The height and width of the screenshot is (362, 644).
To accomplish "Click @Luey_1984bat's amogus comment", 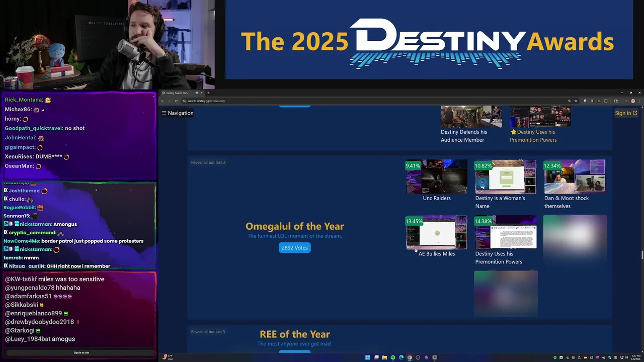I will click(x=40, y=339).
